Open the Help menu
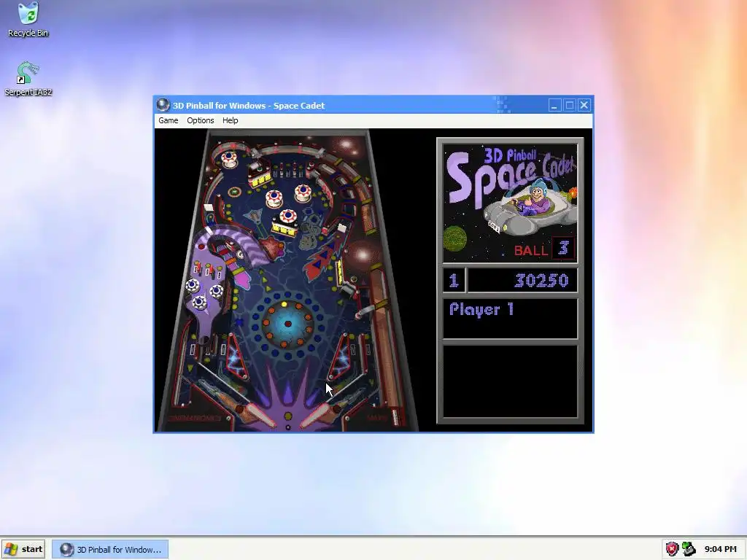 tap(230, 120)
